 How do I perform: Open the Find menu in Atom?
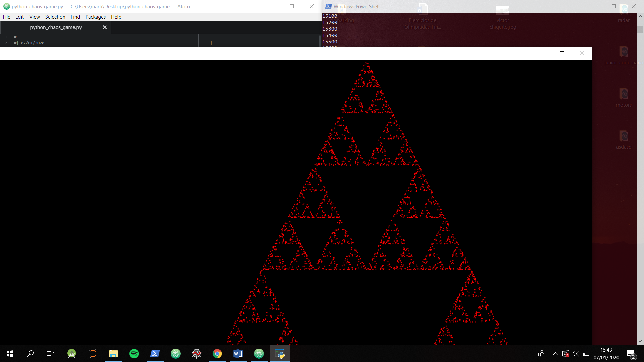(x=75, y=17)
